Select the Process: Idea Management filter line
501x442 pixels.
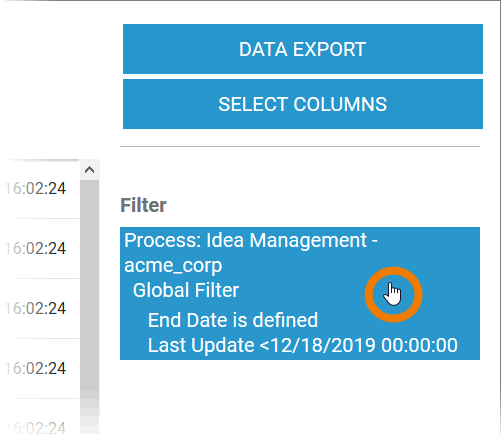251,240
